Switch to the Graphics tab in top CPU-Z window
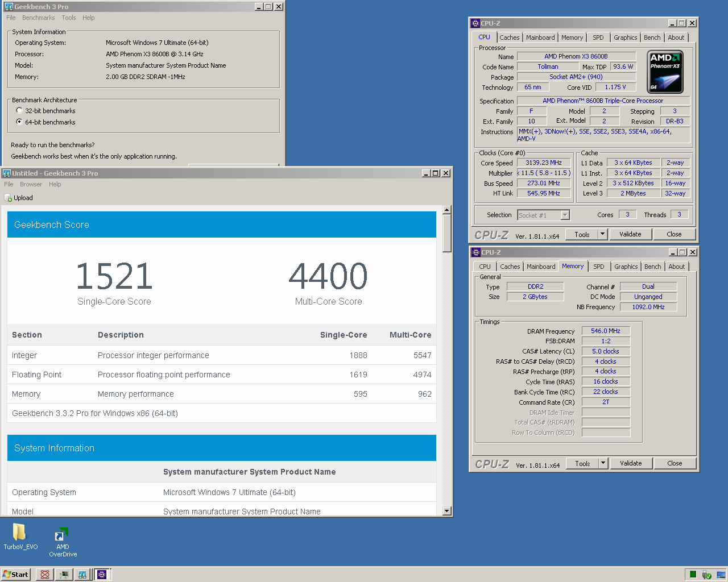The image size is (728, 582). [626, 38]
